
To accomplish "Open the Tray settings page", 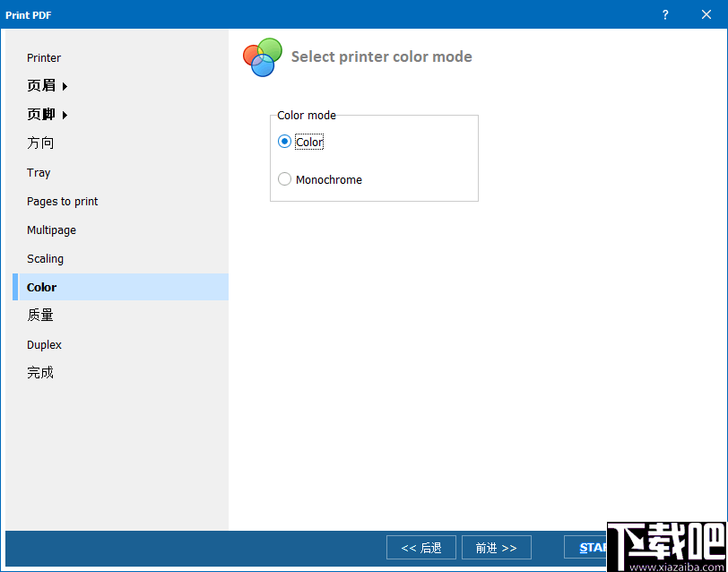I will coord(39,172).
